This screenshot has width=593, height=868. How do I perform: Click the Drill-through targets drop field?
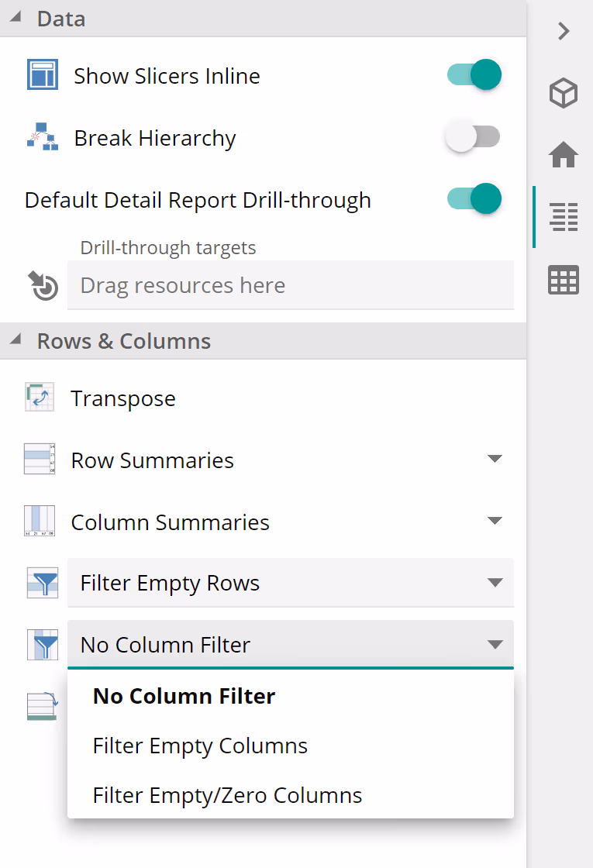pyautogui.click(x=290, y=285)
